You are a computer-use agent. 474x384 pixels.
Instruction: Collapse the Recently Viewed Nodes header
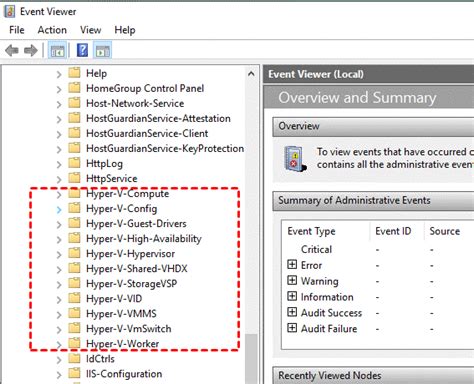[x=373, y=375]
